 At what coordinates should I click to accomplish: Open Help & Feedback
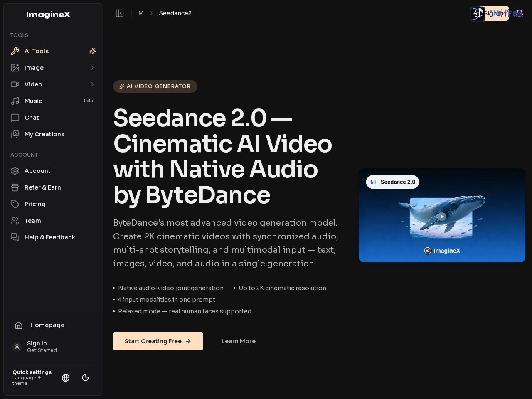53,237
